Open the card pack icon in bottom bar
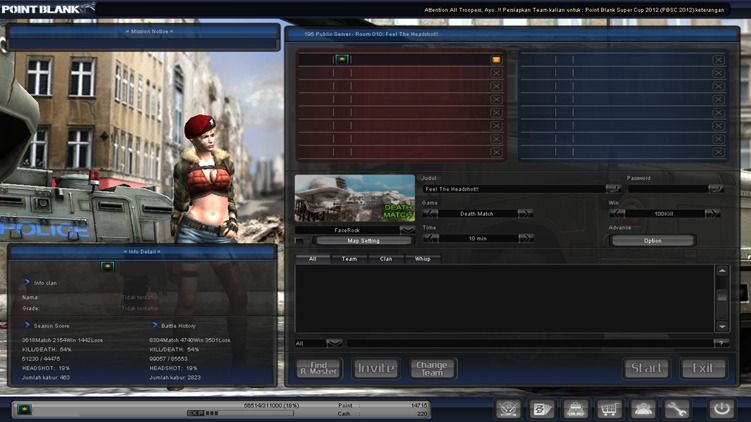This screenshot has width=751, height=422. point(542,409)
